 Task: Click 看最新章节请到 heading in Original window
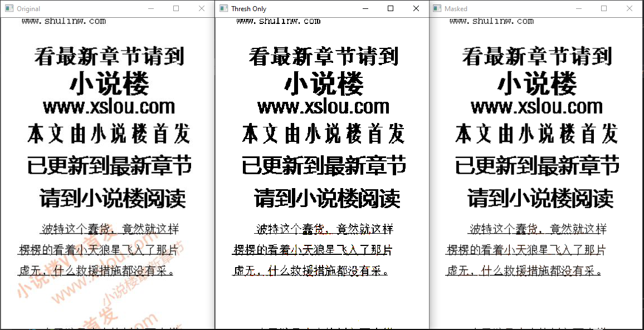point(109,56)
